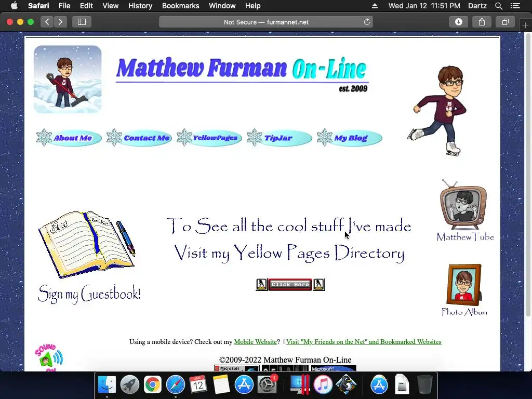Image resolution: width=532 pixels, height=399 pixels.
Task: Open the YellowPages snowflake button
Action: (209, 138)
